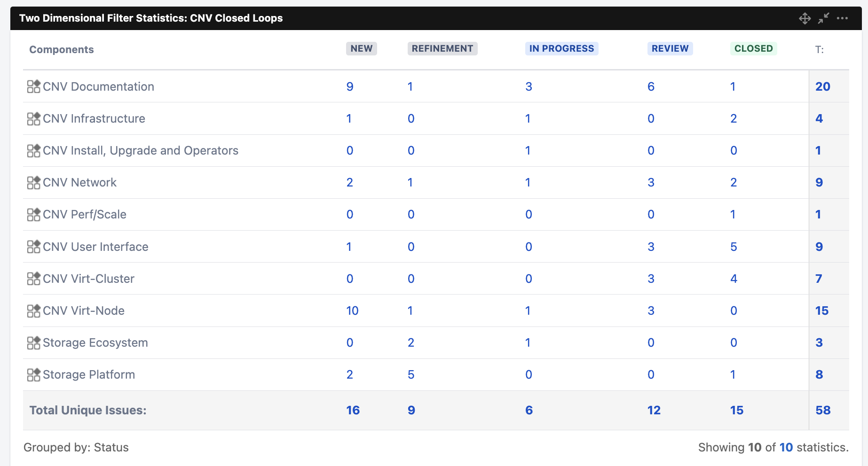The height and width of the screenshot is (466, 868).
Task: Click the REFINEMENT status column header
Action: [x=442, y=49]
